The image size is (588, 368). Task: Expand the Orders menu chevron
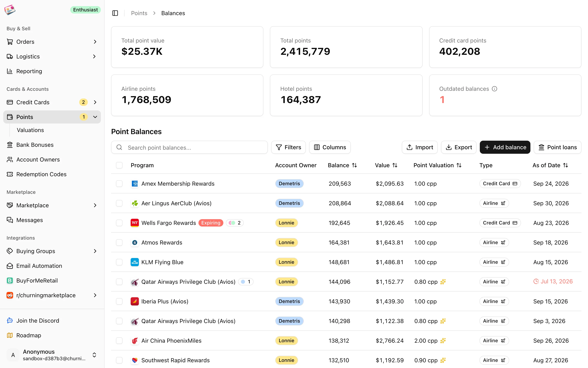(x=95, y=42)
